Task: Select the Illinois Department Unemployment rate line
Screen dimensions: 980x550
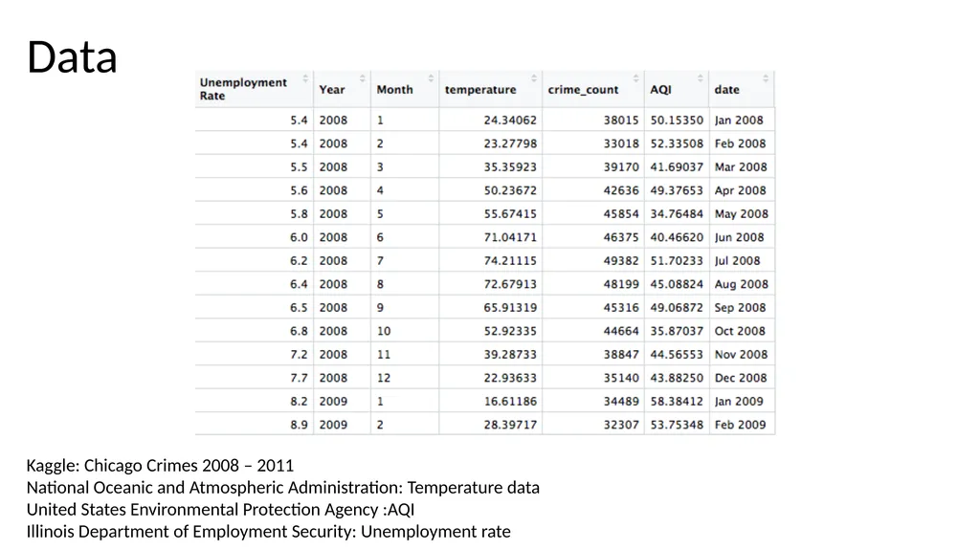Action: (x=269, y=531)
